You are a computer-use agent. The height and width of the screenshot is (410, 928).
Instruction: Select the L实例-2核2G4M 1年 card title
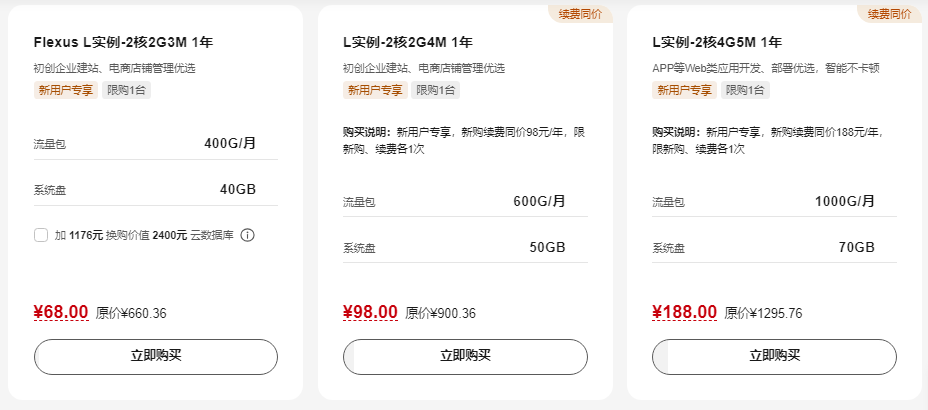[407, 42]
